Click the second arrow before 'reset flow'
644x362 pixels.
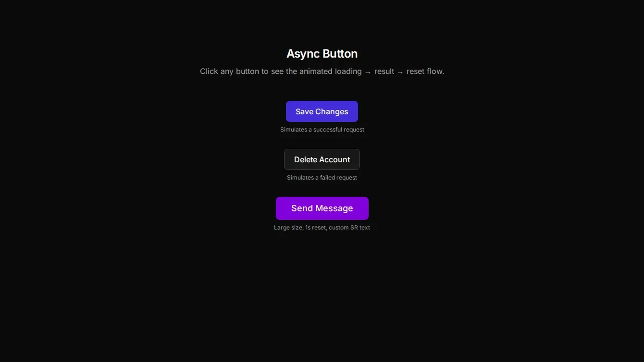click(x=400, y=72)
